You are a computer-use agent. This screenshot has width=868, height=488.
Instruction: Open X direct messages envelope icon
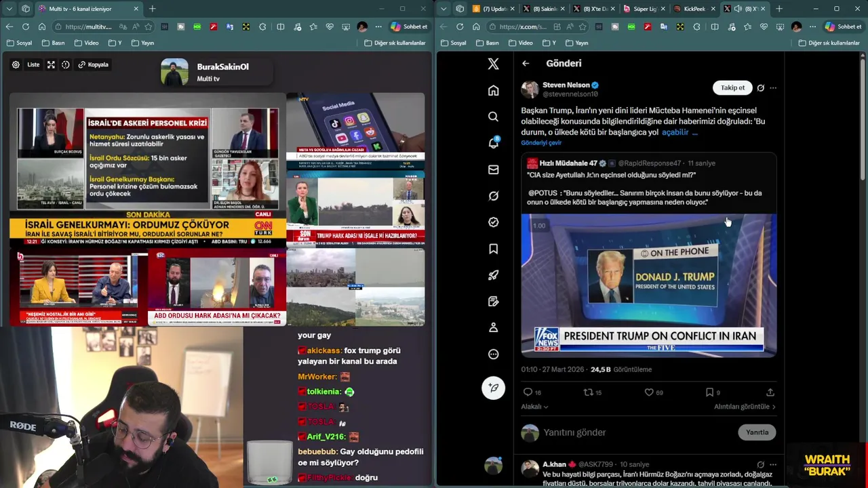(493, 169)
